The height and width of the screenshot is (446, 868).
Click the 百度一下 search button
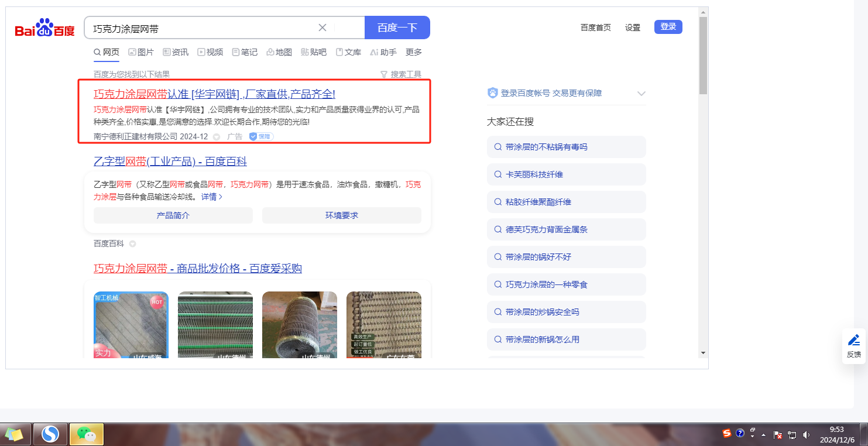pos(397,28)
